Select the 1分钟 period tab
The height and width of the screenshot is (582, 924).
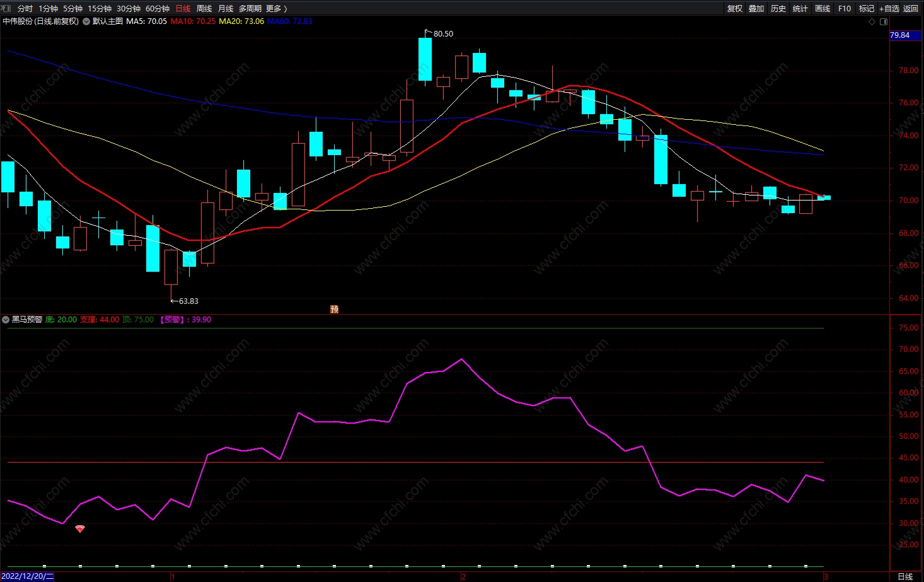pos(48,8)
